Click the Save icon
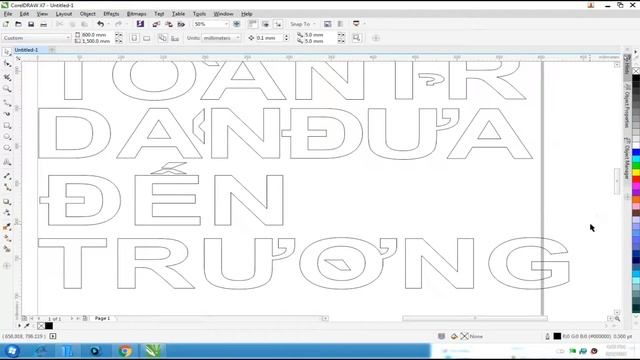The width and height of the screenshot is (640, 360). point(31,24)
